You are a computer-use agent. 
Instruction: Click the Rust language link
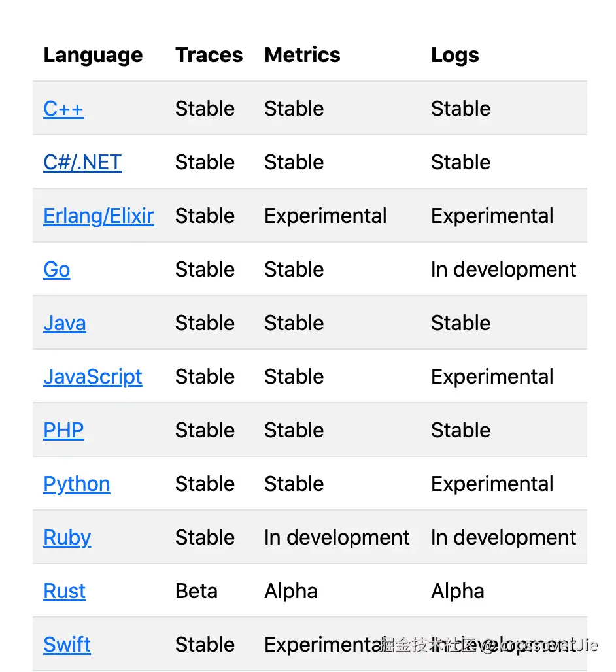click(x=65, y=591)
